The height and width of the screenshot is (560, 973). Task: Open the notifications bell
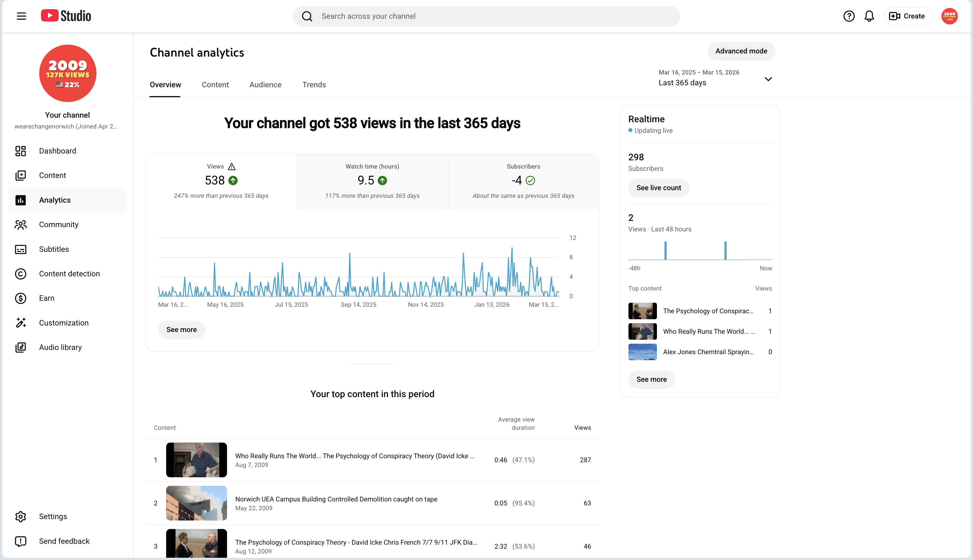click(x=869, y=16)
